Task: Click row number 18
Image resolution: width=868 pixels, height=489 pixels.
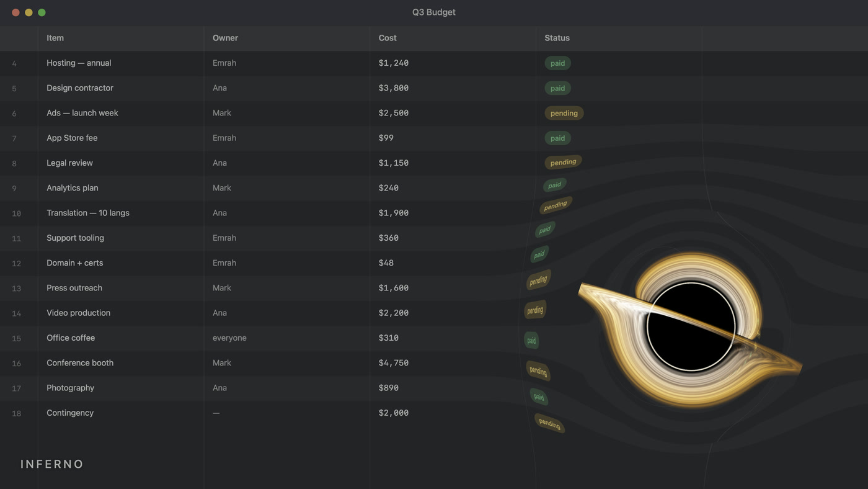Action: tap(17, 413)
